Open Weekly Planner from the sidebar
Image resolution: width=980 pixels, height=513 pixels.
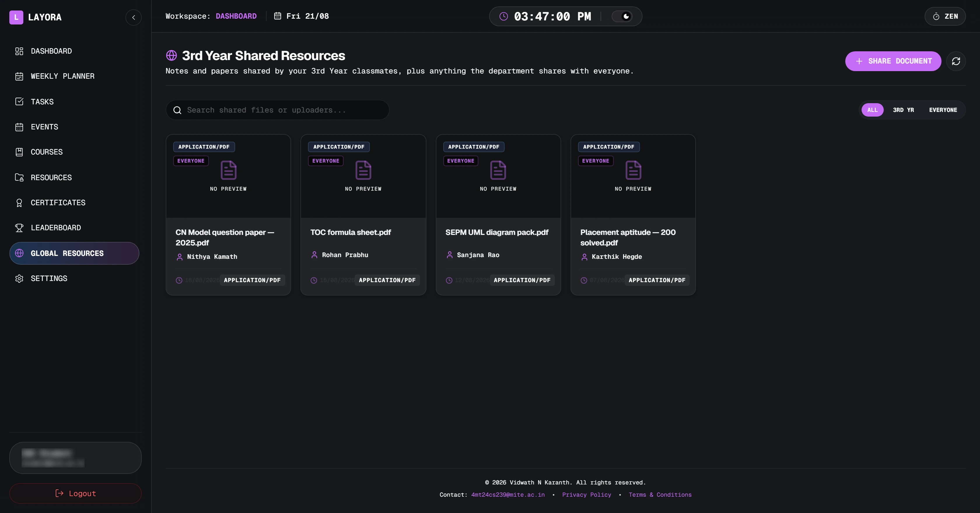[x=74, y=76]
